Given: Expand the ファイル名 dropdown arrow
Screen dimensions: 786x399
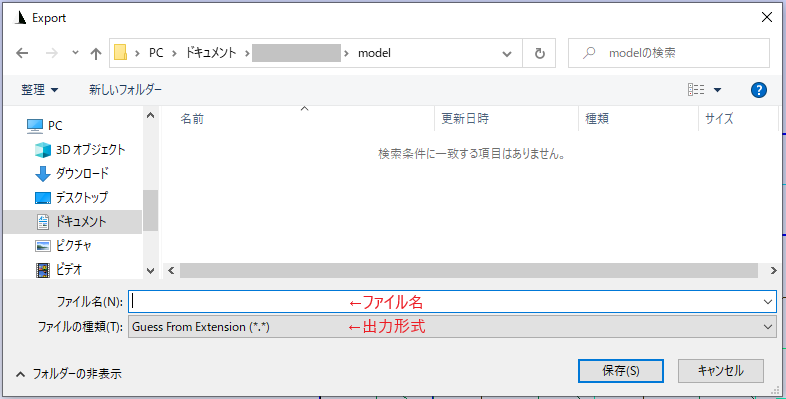Looking at the screenshot, I should tap(768, 302).
